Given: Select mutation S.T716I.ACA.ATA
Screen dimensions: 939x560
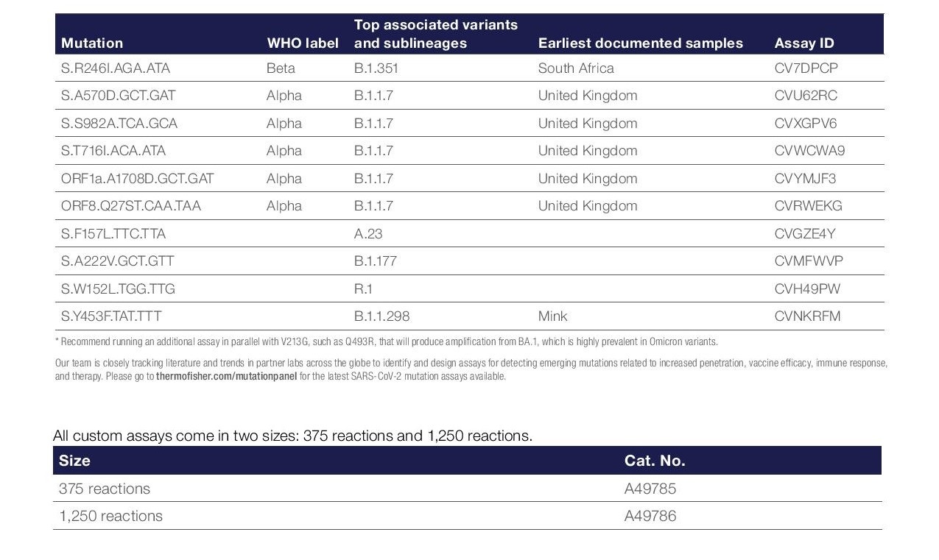Looking at the screenshot, I should 113,151.
